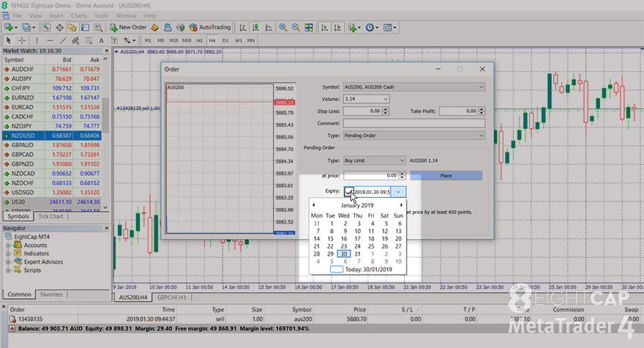Select the Text Label tool
Viewport: 644px width, 348px height.
[x=114, y=40]
